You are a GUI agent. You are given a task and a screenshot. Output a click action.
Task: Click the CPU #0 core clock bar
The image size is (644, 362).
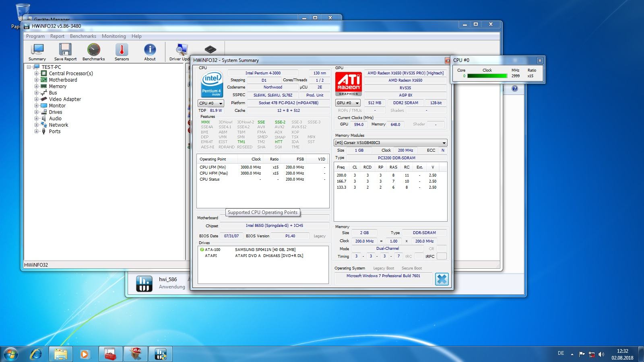[487, 76]
